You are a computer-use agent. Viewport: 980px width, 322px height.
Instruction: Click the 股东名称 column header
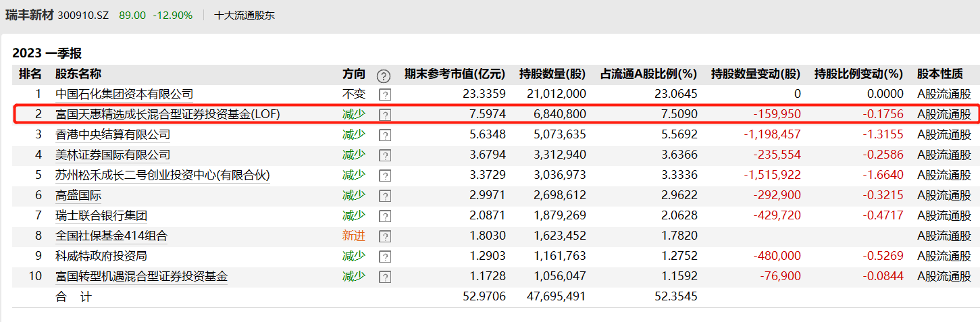(x=78, y=74)
